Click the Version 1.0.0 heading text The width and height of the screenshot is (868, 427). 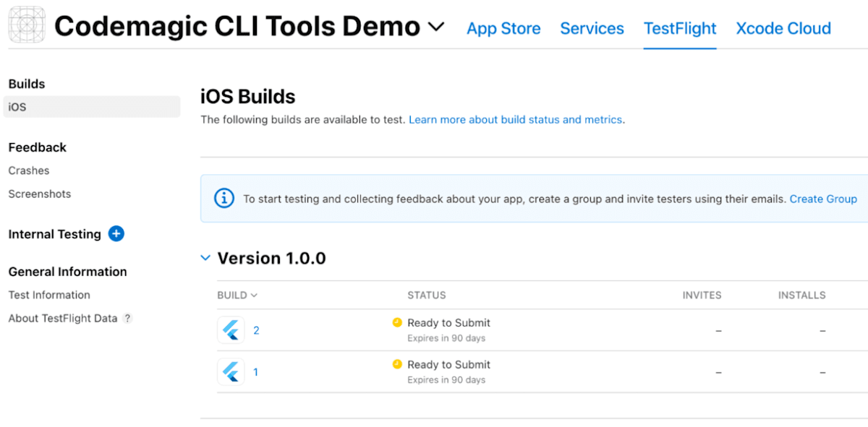pyautogui.click(x=271, y=258)
